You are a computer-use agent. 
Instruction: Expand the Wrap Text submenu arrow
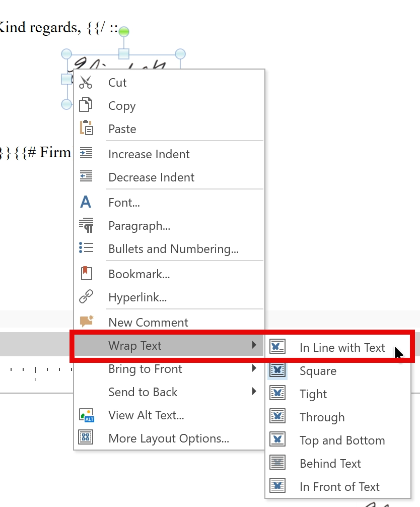254,345
